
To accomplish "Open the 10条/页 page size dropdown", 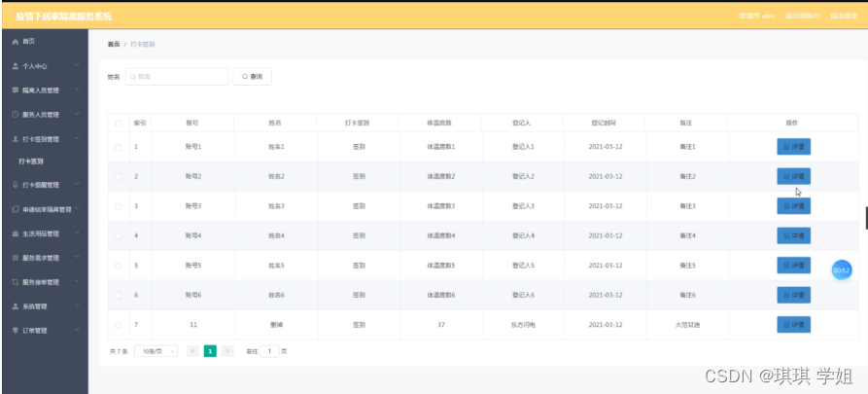I will (x=156, y=351).
